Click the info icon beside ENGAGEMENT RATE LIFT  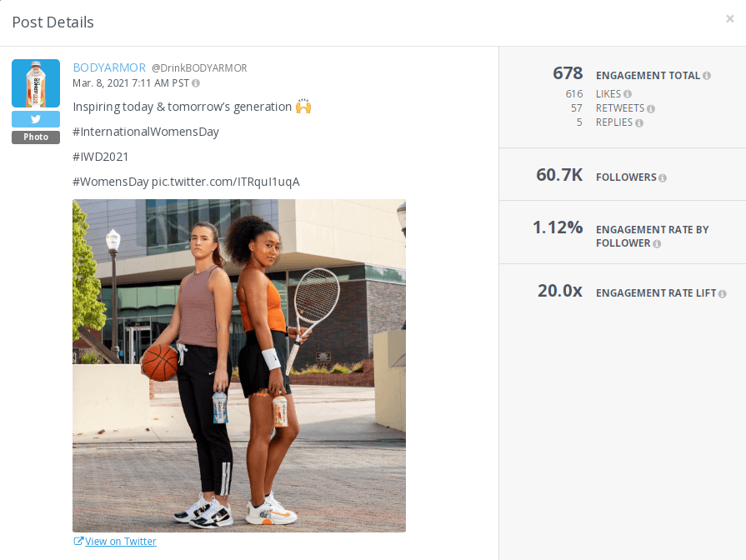[721, 293]
